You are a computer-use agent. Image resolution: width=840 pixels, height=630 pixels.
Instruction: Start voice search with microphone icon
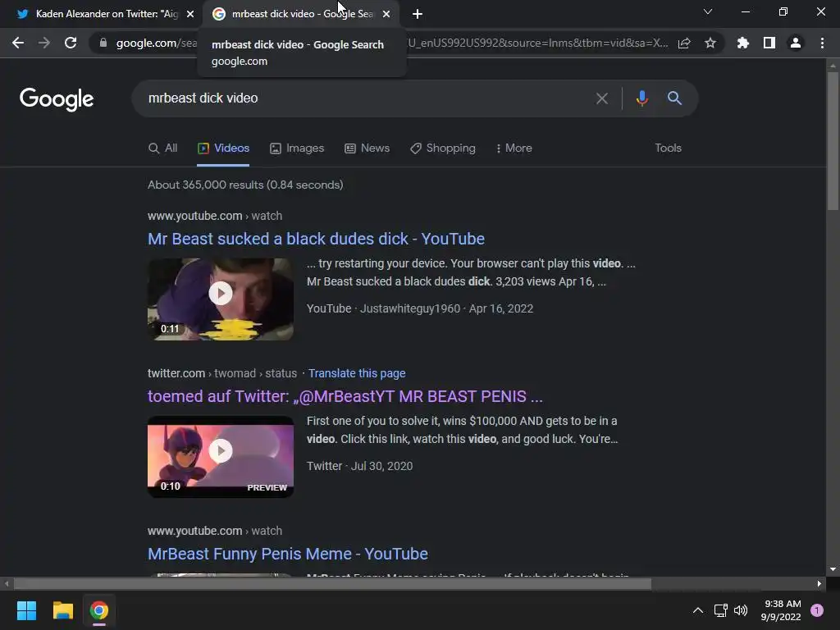point(641,98)
